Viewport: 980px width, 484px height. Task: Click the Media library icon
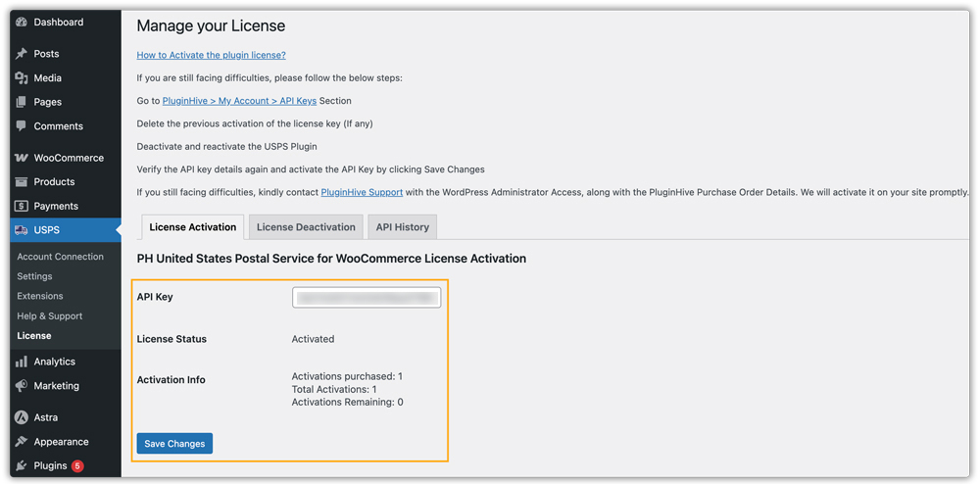point(22,78)
